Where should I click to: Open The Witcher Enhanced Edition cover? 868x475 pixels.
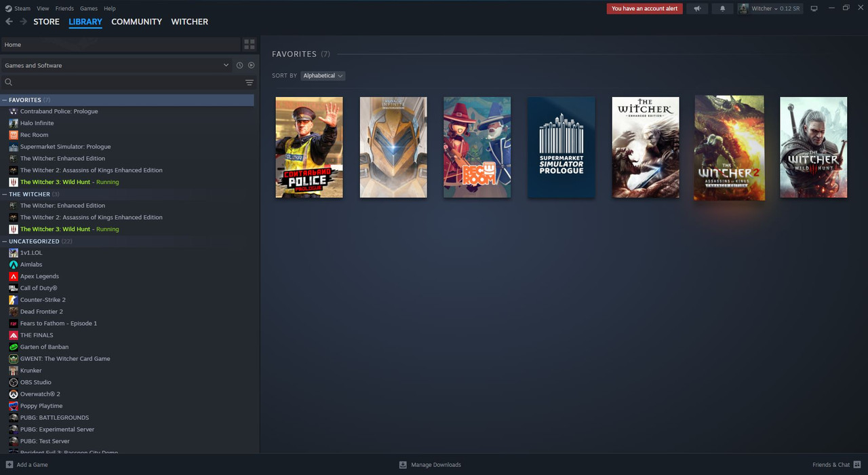pos(646,147)
